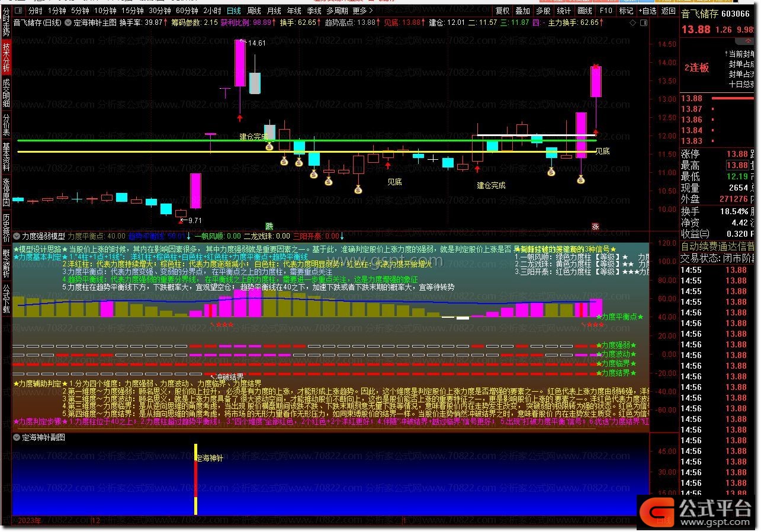Click the 14.61 high price label

[x=256, y=43]
